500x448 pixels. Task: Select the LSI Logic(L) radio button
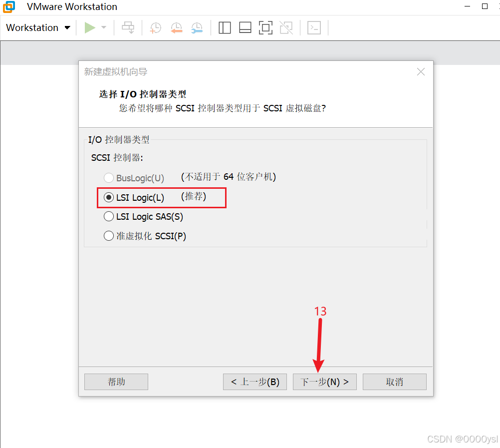(109, 197)
